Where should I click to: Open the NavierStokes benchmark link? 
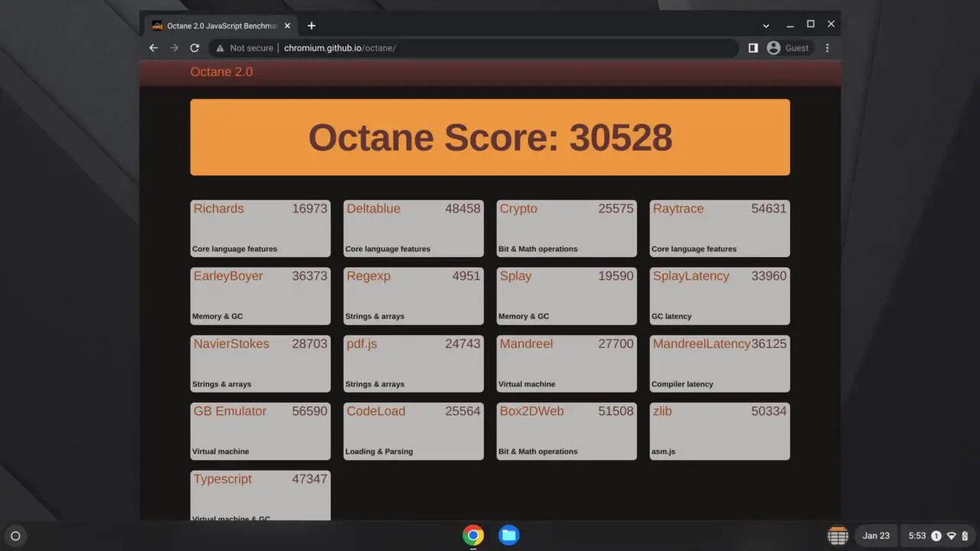coord(231,344)
